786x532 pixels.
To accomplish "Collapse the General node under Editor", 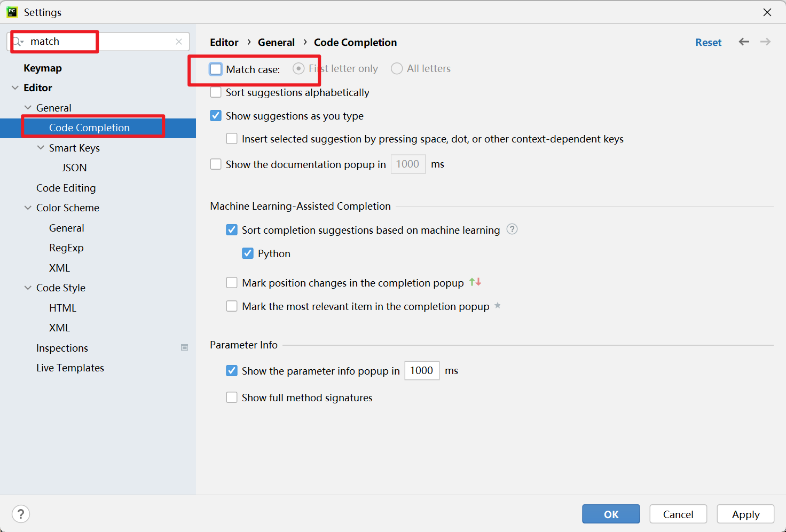I will coord(28,107).
